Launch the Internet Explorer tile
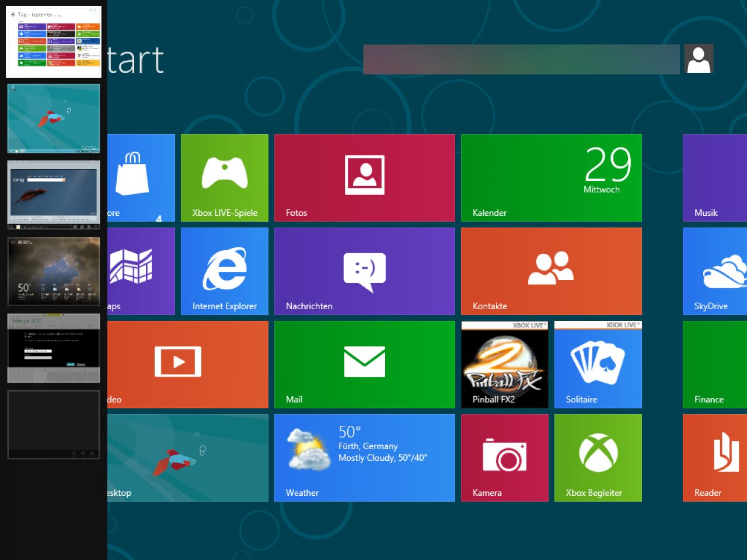 [225, 271]
